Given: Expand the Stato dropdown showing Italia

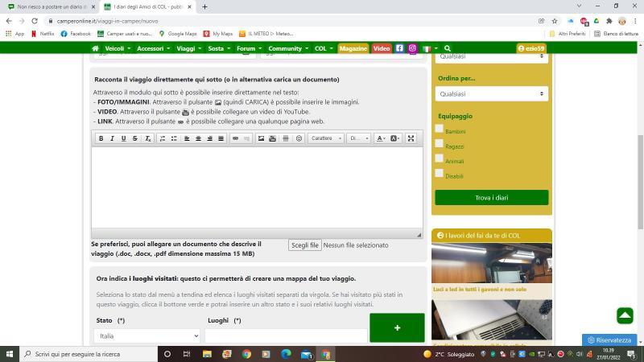Looking at the screenshot, I should pyautogui.click(x=146, y=335).
